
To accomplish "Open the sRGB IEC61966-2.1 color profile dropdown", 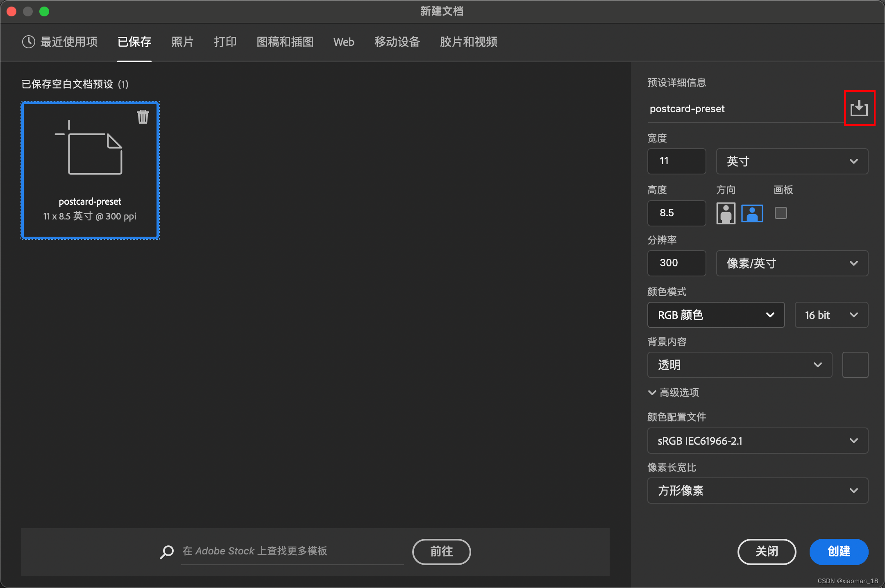I will click(758, 441).
